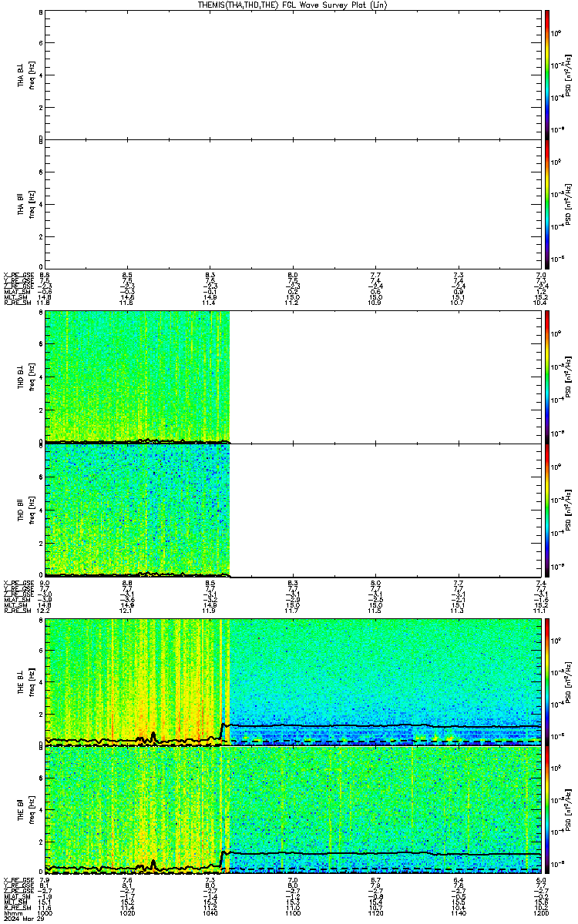
Task: Click the 'PSD [nT²/Hz]' label of THE B⊥ panel
Action: click(x=568, y=681)
